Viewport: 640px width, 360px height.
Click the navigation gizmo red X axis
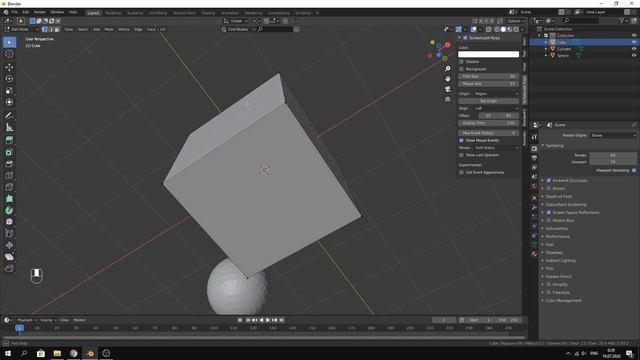point(448,45)
